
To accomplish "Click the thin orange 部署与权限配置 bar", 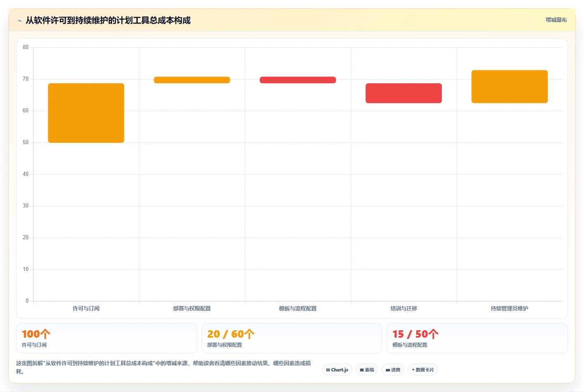I will (192, 80).
